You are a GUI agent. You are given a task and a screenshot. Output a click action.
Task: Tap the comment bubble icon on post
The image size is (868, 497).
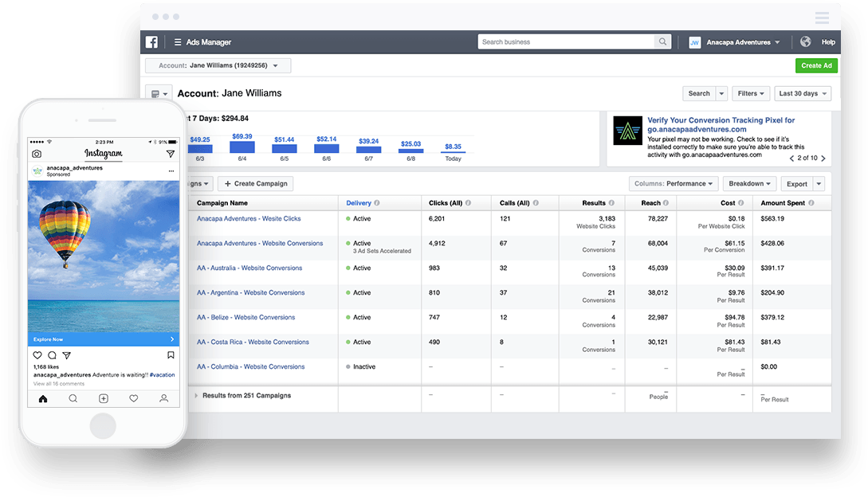(52, 355)
